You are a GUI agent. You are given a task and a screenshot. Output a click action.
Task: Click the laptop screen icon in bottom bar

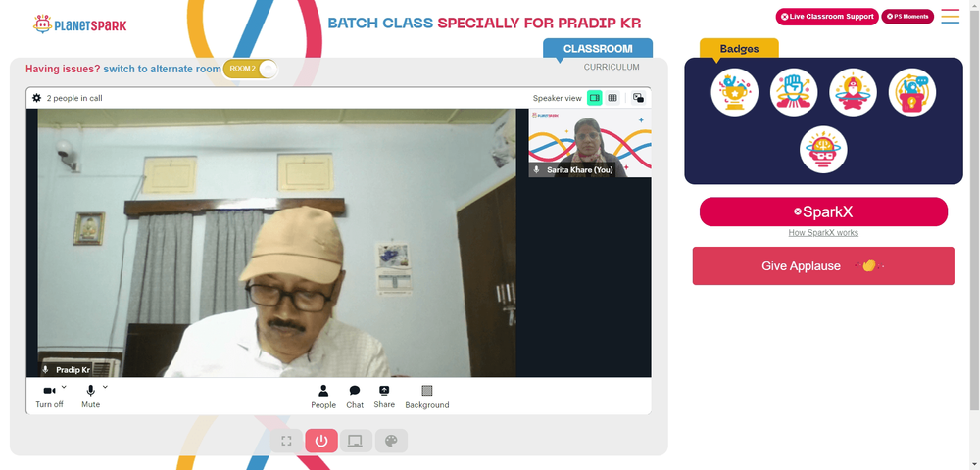tap(356, 441)
